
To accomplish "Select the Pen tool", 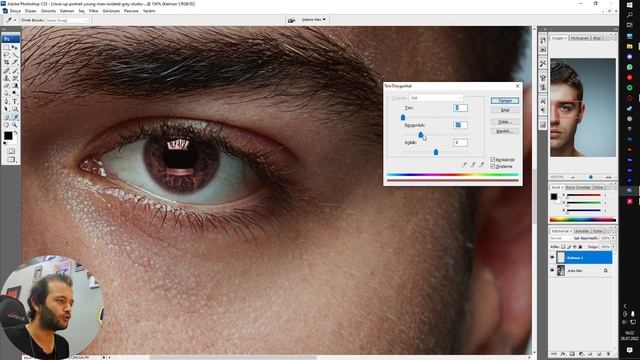I will click(x=6, y=101).
